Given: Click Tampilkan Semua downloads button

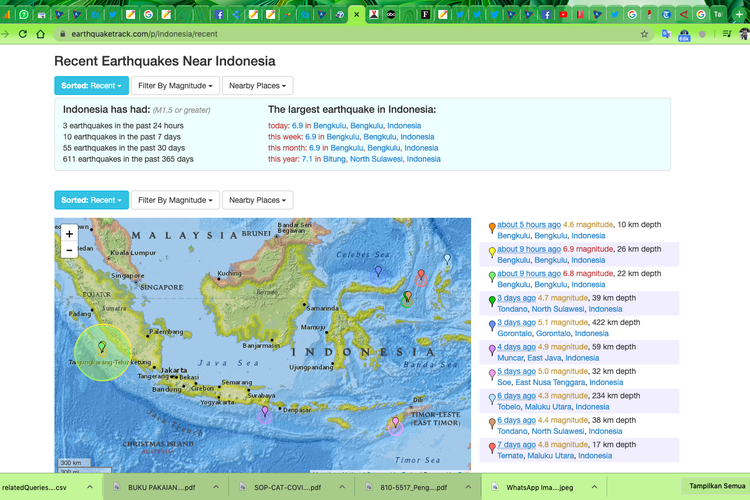Looking at the screenshot, I should pyautogui.click(x=714, y=486).
